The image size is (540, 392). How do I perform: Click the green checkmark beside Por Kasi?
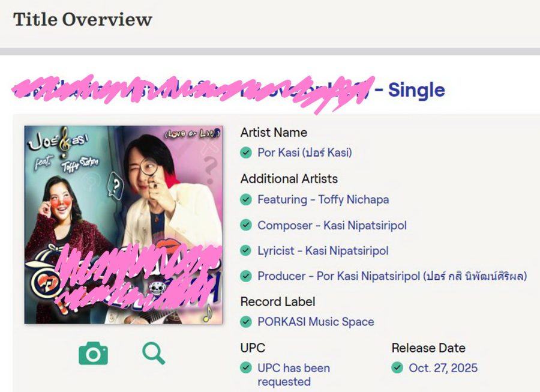[x=246, y=152]
